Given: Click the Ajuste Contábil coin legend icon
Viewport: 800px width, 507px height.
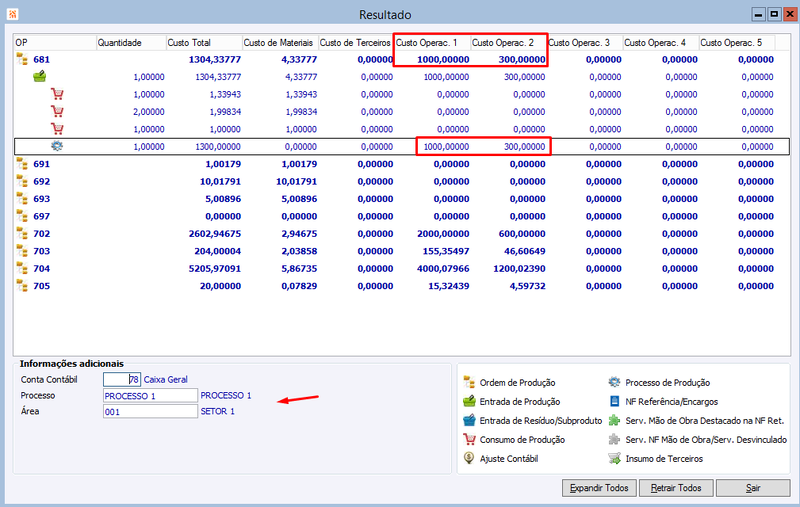Looking at the screenshot, I should point(469,458).
